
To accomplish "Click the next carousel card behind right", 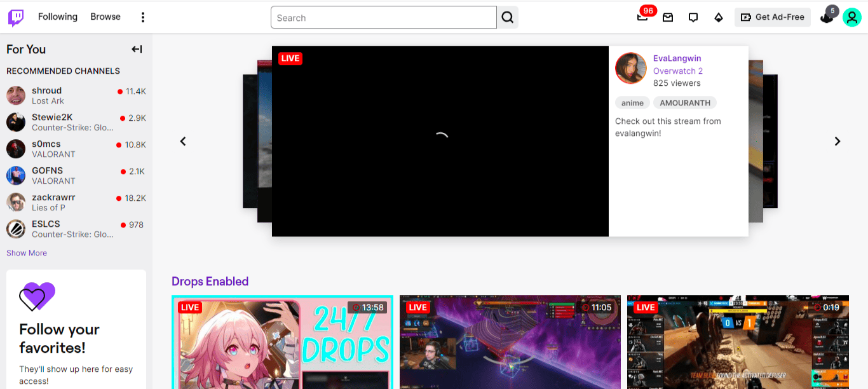I will [x=756, y=141].
